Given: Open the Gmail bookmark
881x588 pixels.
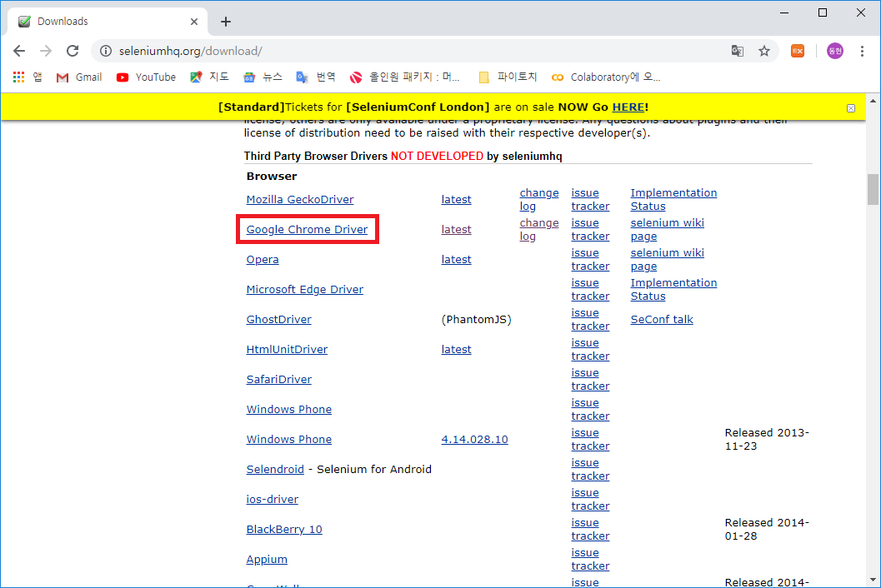Looking at the screenshot, I should 79,77.
